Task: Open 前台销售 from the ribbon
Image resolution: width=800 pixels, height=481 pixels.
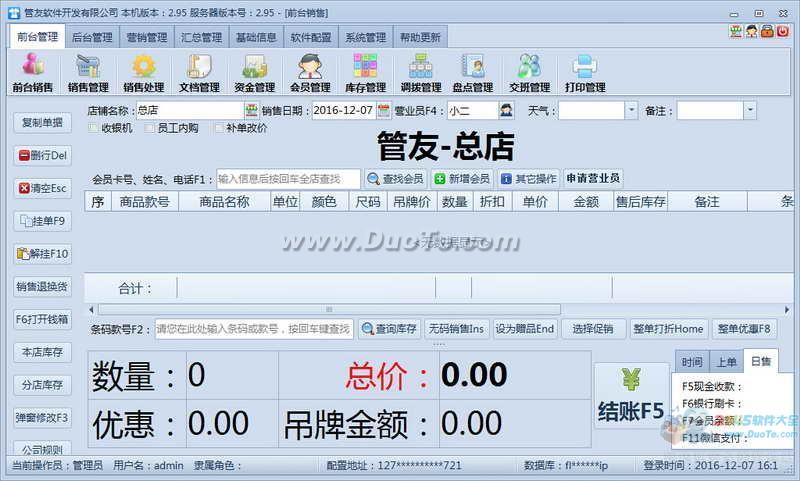Action: click(33, 72)
